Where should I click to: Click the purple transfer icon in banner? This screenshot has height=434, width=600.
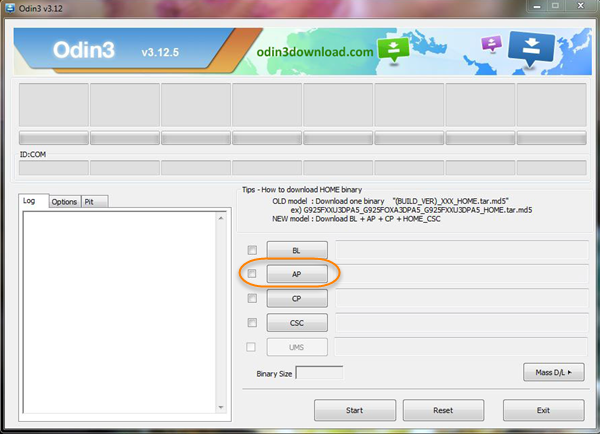tap(491, 43)
